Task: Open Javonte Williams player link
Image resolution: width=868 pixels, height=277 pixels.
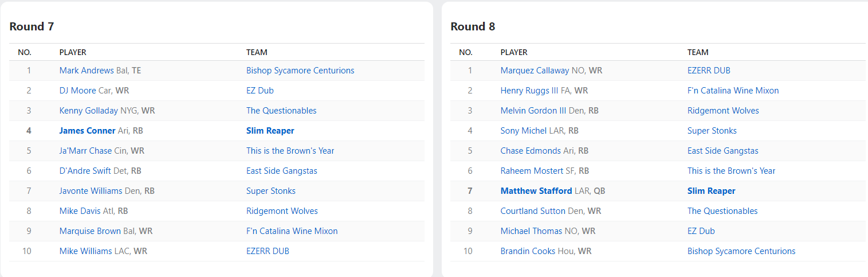Action: [x=91, y=191]
